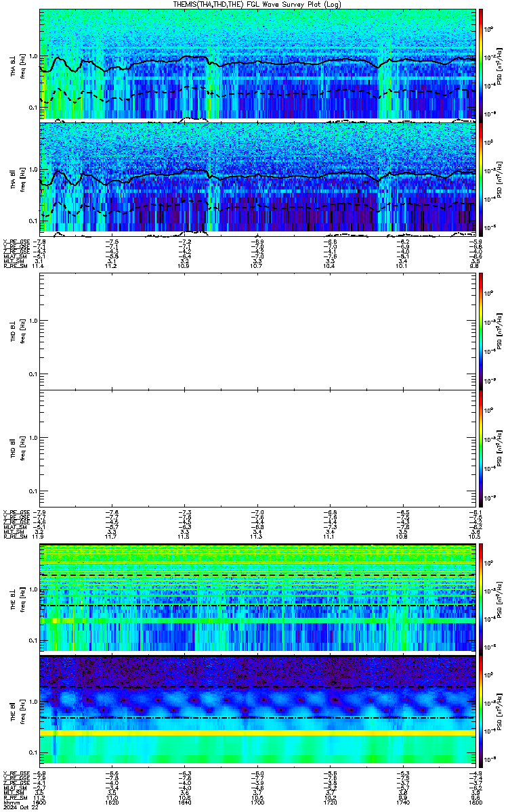Click the color bar beside THD Bll panel
Image resolution: width=508 pixels, height=812 pixels.
coord(481,448)
